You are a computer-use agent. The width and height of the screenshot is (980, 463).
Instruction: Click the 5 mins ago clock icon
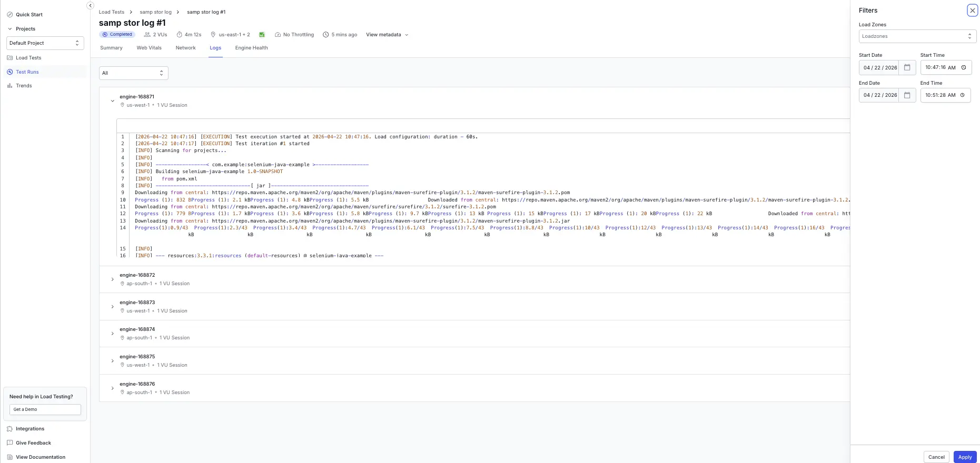[326, 35]
